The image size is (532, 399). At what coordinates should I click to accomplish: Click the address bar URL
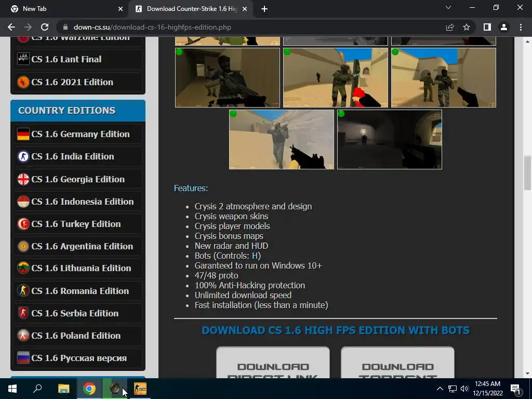[x=152, y=27]
